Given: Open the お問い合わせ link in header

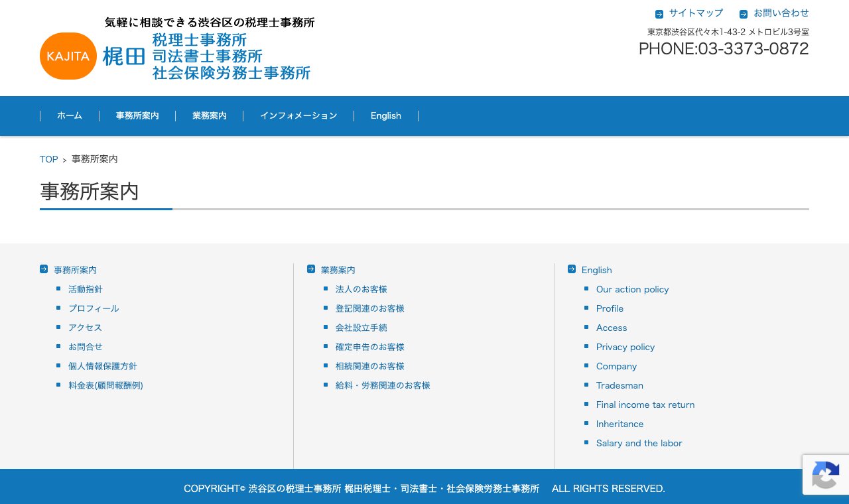Looking at the screenshot, I should click(781, 13).
